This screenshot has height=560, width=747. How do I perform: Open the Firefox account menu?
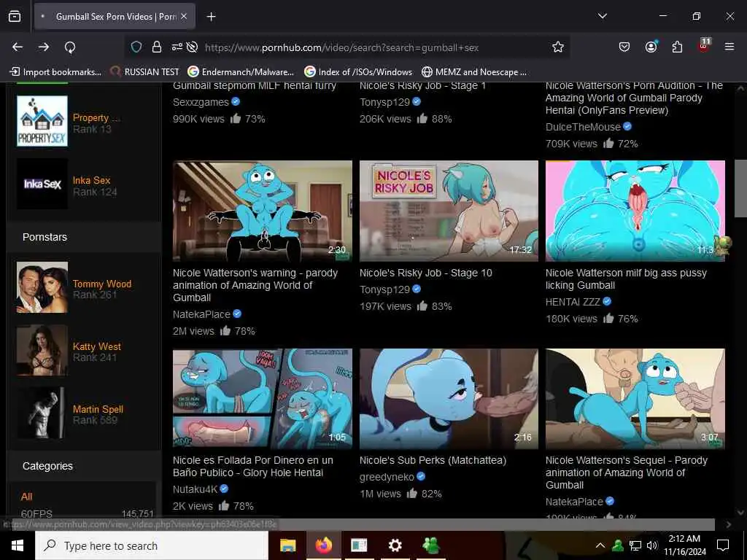click(x=651, y=47)
